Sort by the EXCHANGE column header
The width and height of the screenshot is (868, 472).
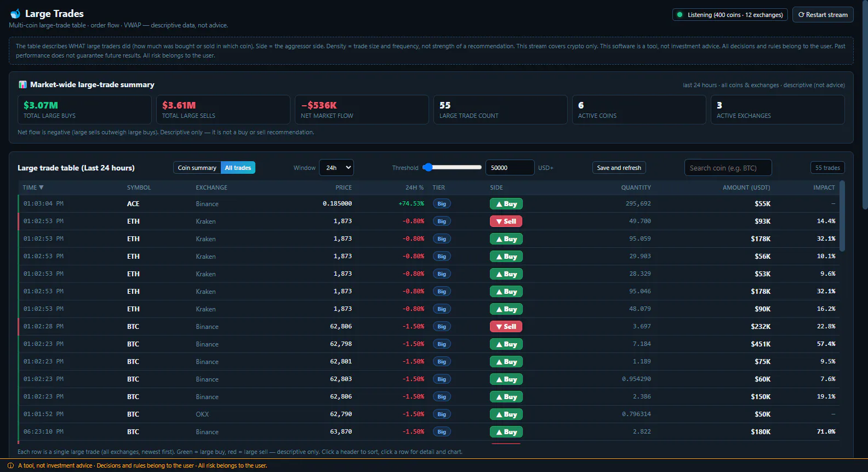[x=212, y=187]
